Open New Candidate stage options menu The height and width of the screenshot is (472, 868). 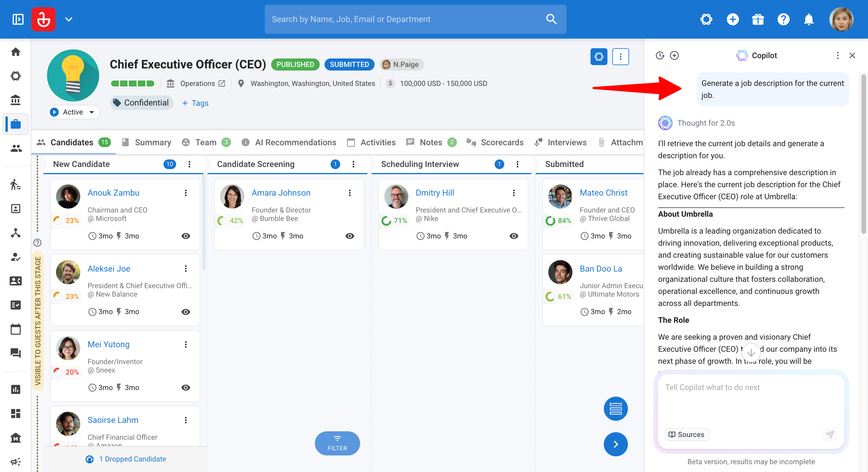189,164
